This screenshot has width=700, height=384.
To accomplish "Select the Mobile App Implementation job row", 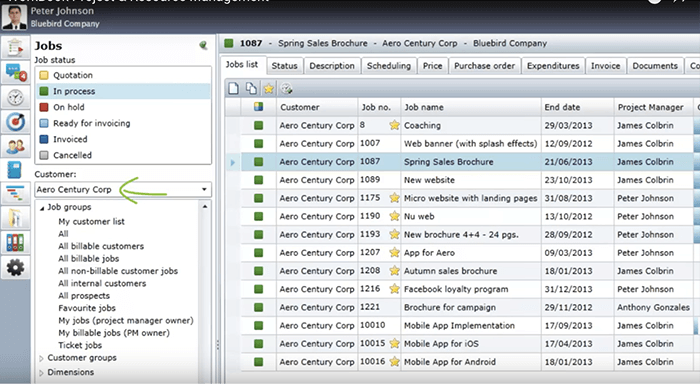I will tap(462, 326).
